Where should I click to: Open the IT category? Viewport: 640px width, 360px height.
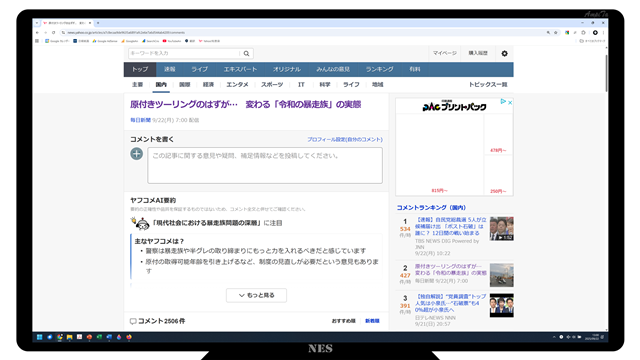click(301, 84)
